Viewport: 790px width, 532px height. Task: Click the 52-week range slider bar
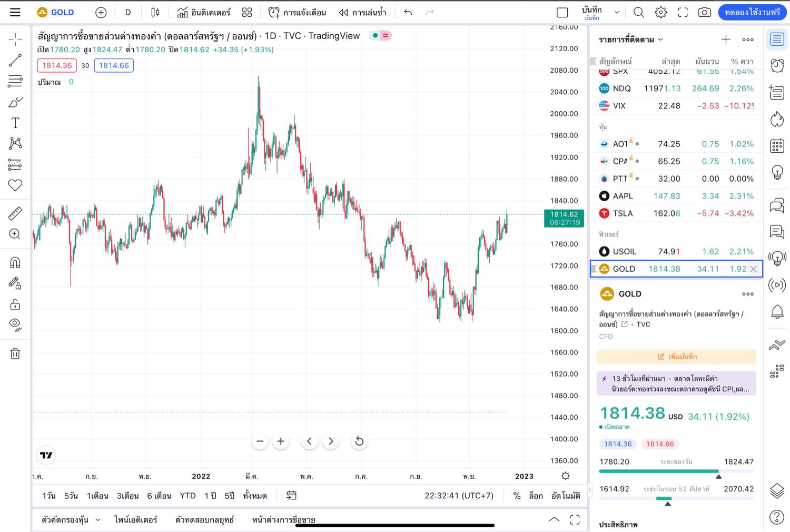[x=676, y=498]
